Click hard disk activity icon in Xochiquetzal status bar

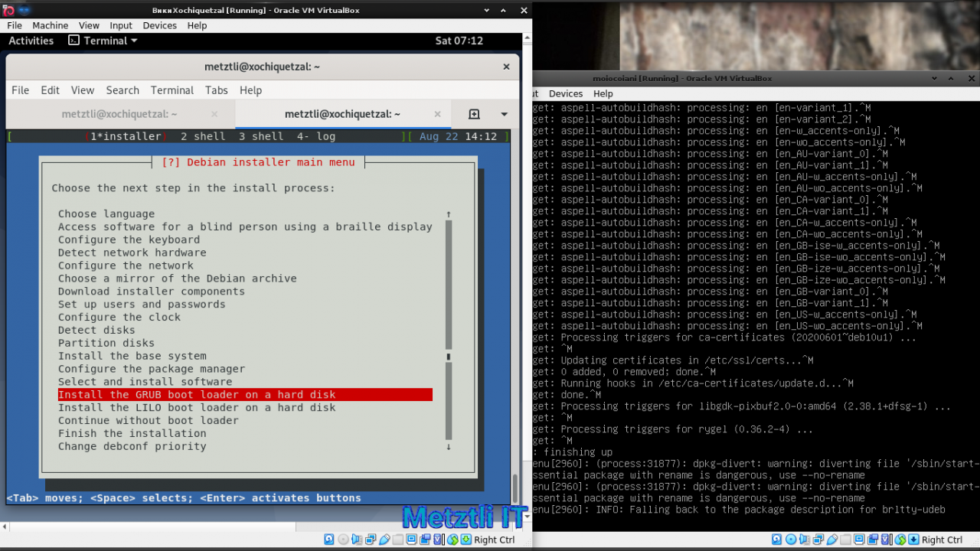coord(329,540)
